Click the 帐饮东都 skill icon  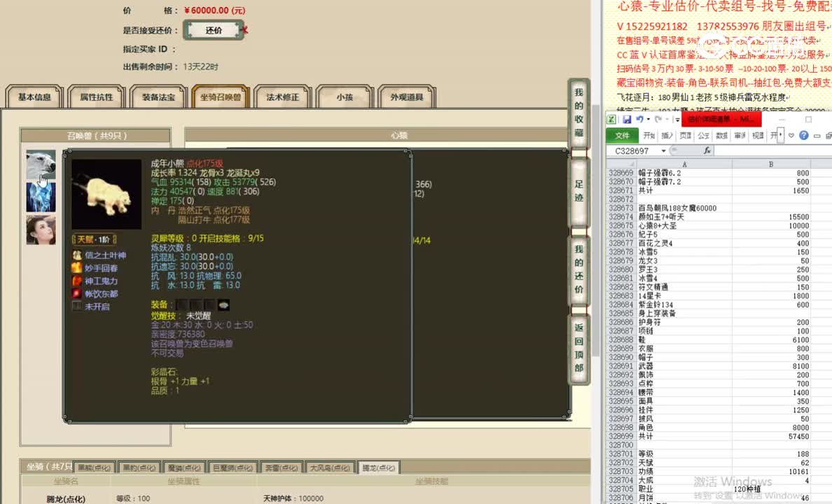coord(77,293)
